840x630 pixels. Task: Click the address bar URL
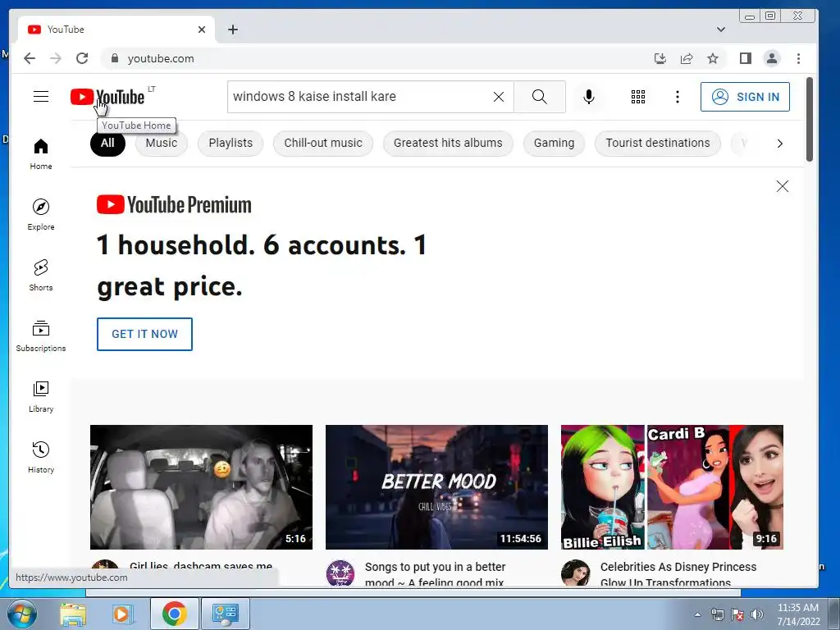[161, 58]
